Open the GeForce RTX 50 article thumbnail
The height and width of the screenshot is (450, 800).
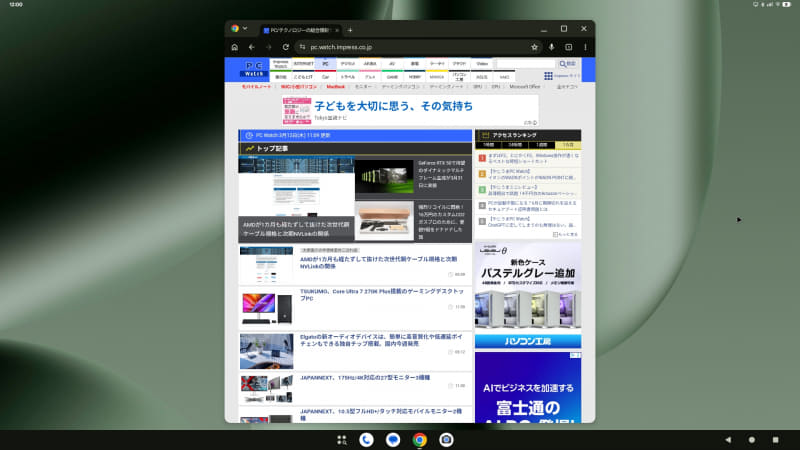click(x=384, y=177)
